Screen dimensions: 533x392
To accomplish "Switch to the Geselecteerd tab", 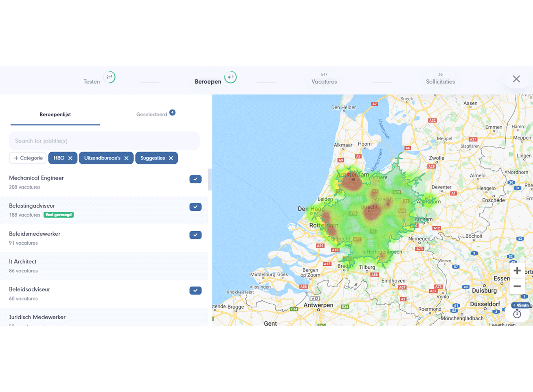I will pos(152,114).
